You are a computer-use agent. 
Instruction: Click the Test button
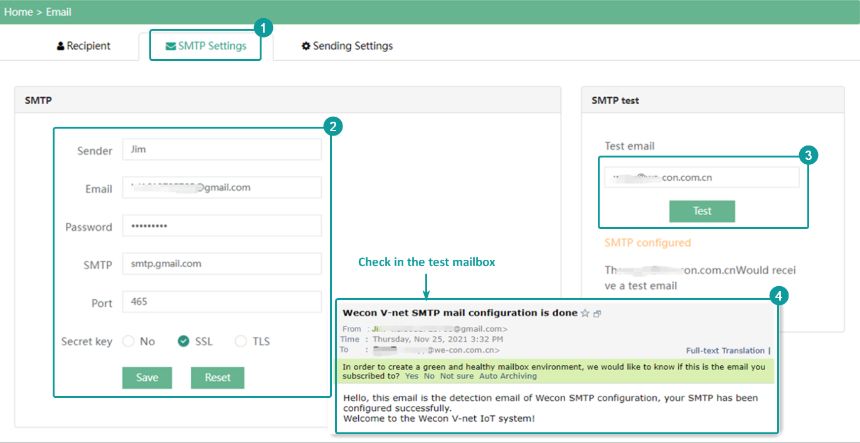pyautogui.click(x=702, y=211)
